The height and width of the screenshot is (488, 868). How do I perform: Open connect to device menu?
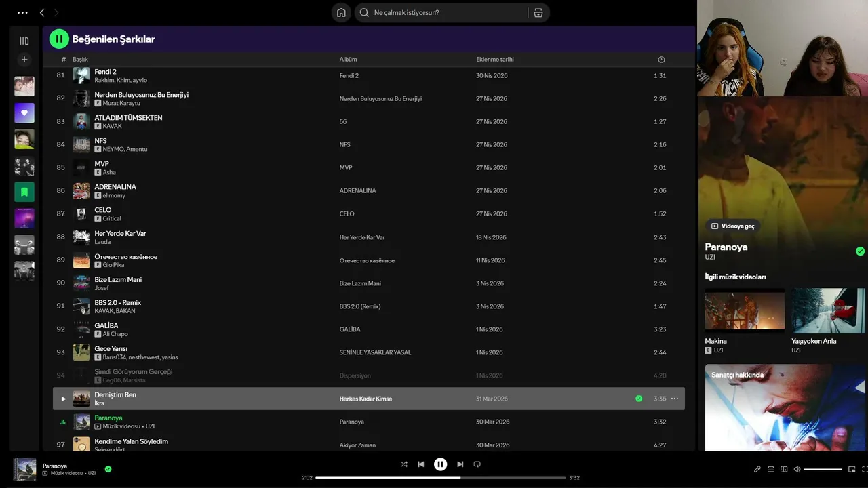pyautogui.click(x=784, y=469)
